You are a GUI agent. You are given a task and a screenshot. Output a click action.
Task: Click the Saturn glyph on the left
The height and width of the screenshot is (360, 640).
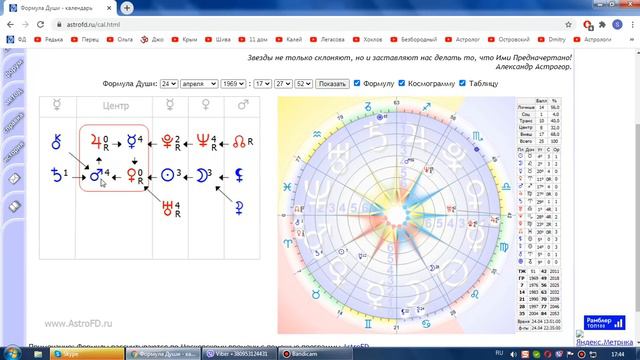57,175
